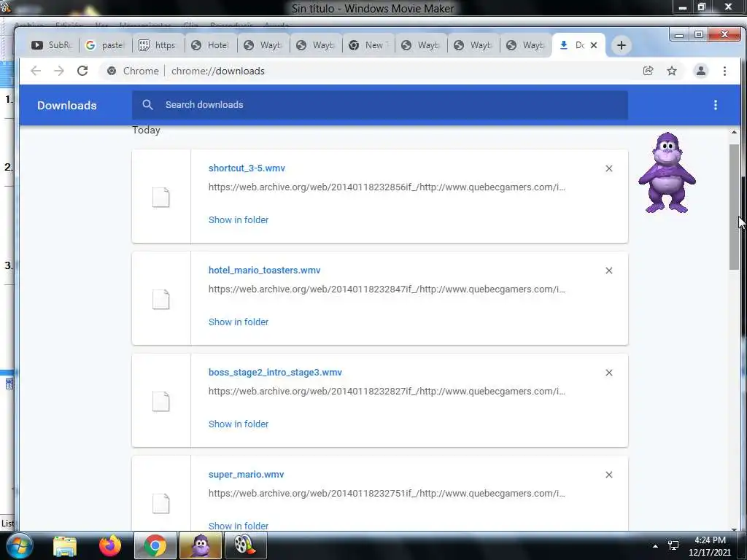Click the source URL of boss_stage2_intro_stage3.wmv
The image size is (747, 560).
tap(387, 392)
